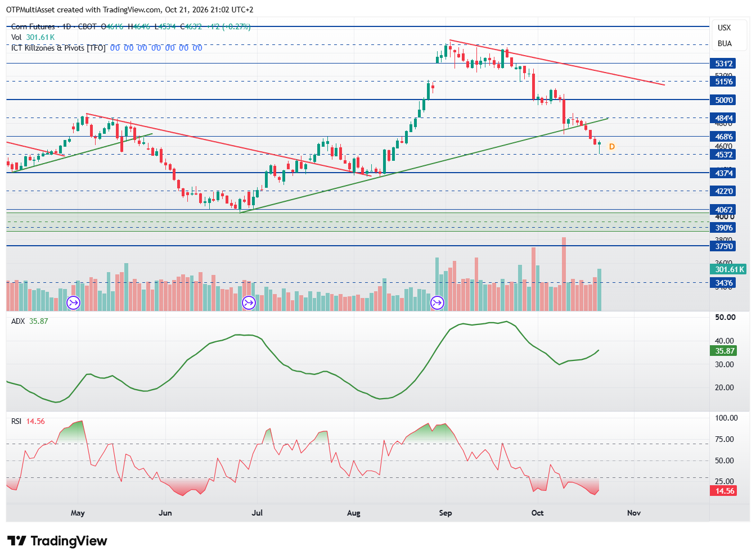Click the 40.00 value on the ADX scale

pos(724,341)
